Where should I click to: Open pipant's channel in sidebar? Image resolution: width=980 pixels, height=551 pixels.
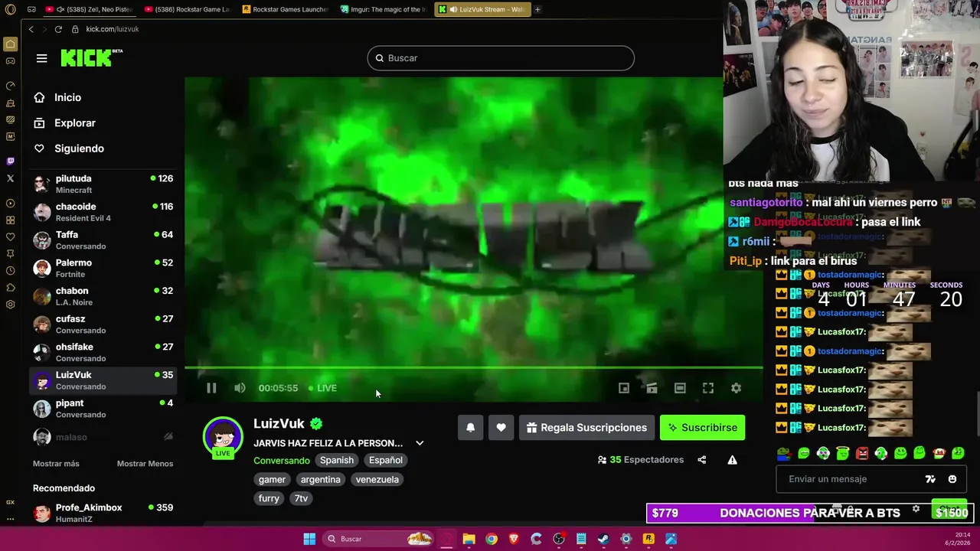(103, 409)
